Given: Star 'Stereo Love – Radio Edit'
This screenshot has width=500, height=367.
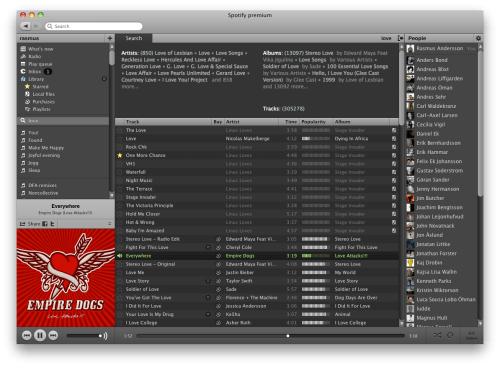Looking at the screenshot, I should [x=120, y=239].
